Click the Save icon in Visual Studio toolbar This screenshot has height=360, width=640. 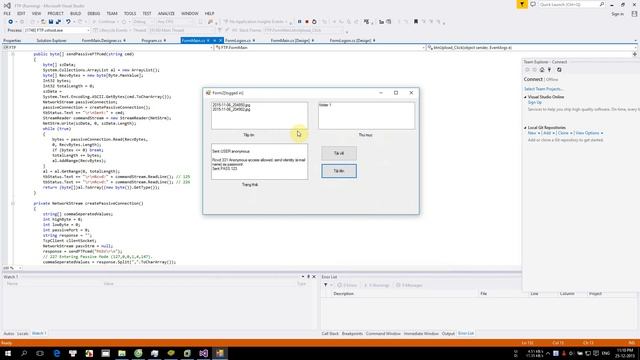coord(51,22)
